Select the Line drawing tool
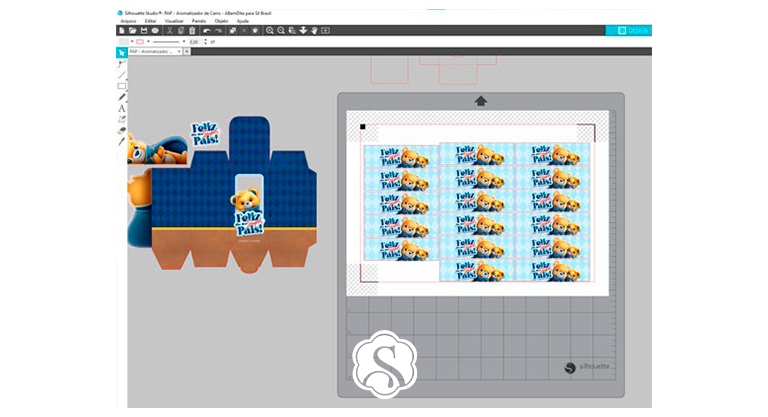The height and width of the screenshot is (417, 768). tap(121, 75)
